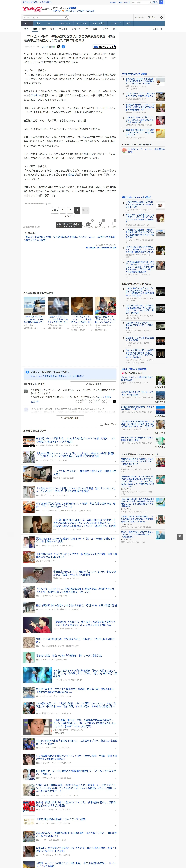186x868 pixels.
Task: Click the ログイン link
Action: coord(57,11)
